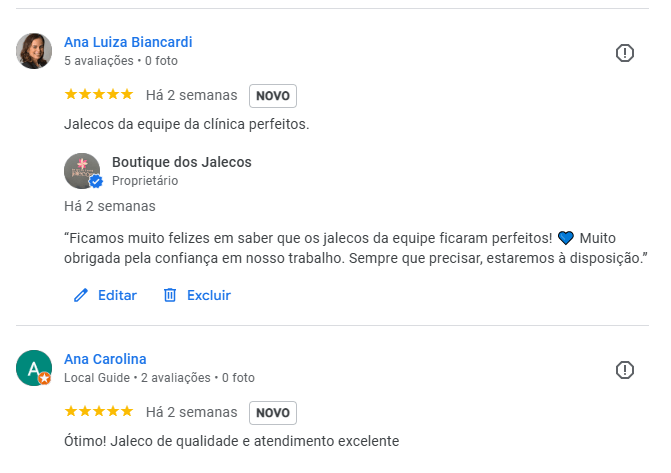Click Ana Luiza Biancardi's name link
671x473 pixels.
coord(128,42)
